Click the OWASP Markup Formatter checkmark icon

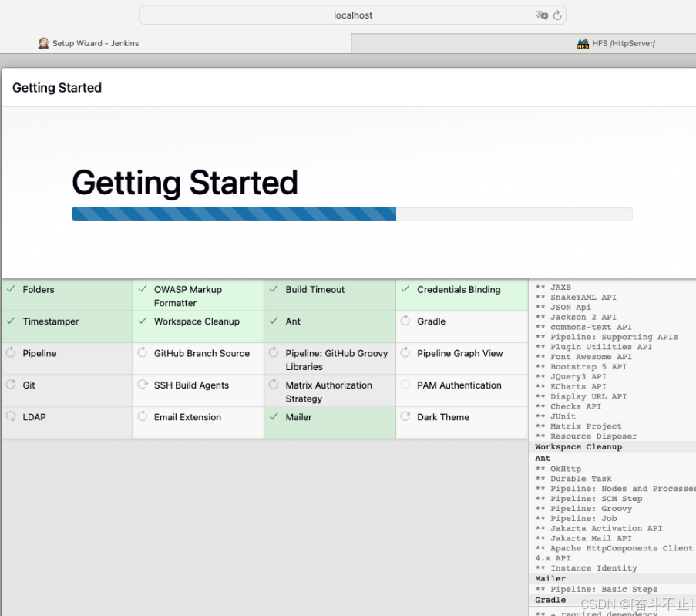click(x=143, y=289)
